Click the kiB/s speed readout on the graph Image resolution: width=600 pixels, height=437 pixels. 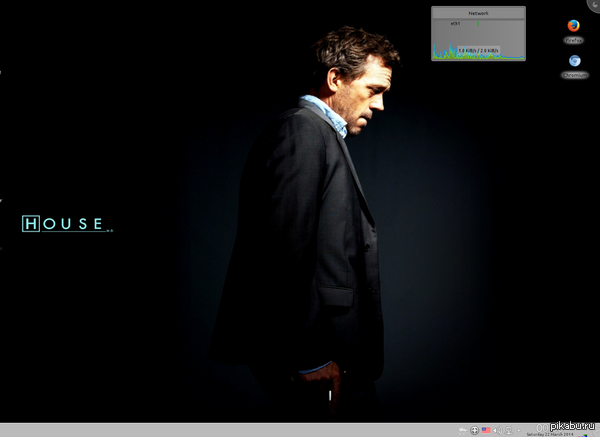(478, 50)
